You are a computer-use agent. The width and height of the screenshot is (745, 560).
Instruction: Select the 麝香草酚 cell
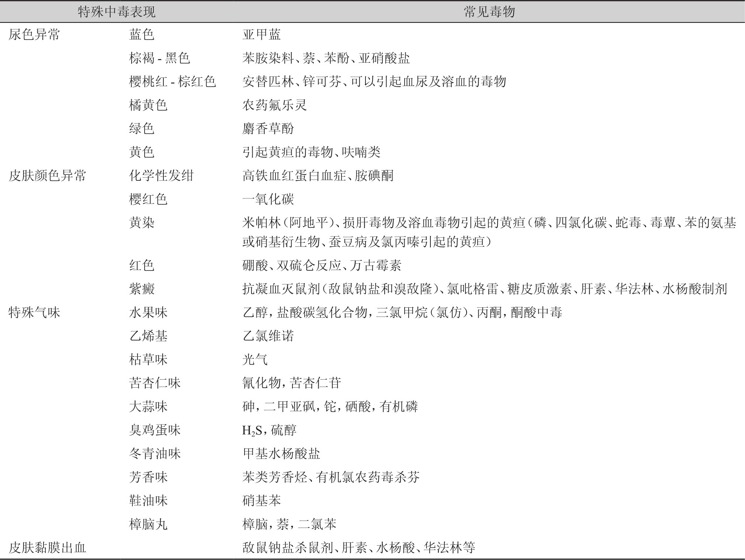pyautogui.click(x=268, y=129)
